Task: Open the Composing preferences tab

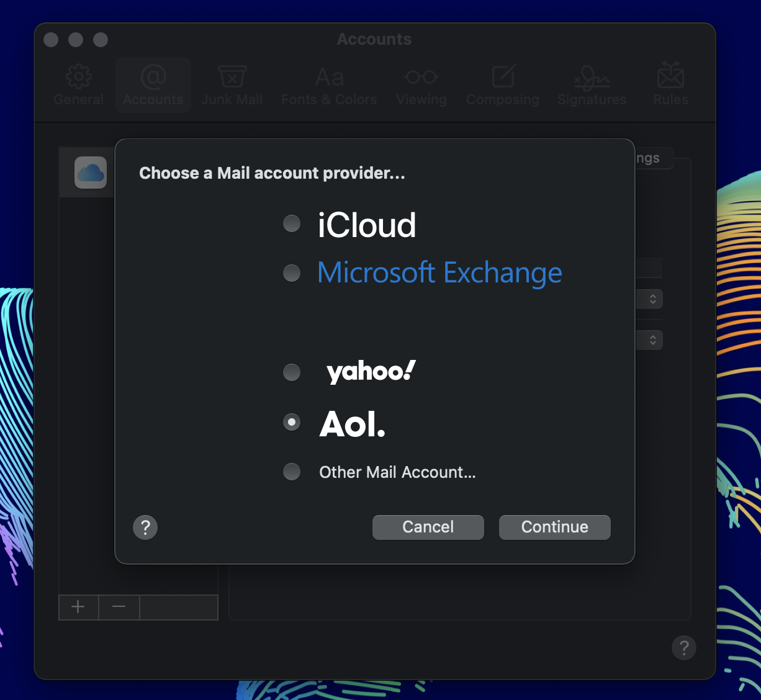Action: point(503,85)
